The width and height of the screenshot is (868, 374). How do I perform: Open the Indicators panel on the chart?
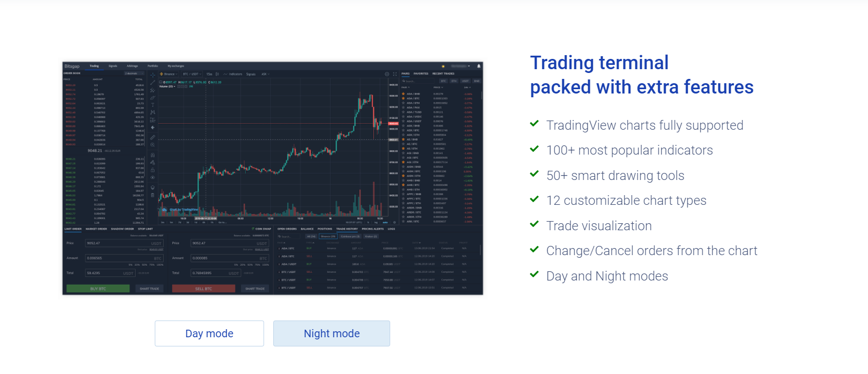[235, 74]
